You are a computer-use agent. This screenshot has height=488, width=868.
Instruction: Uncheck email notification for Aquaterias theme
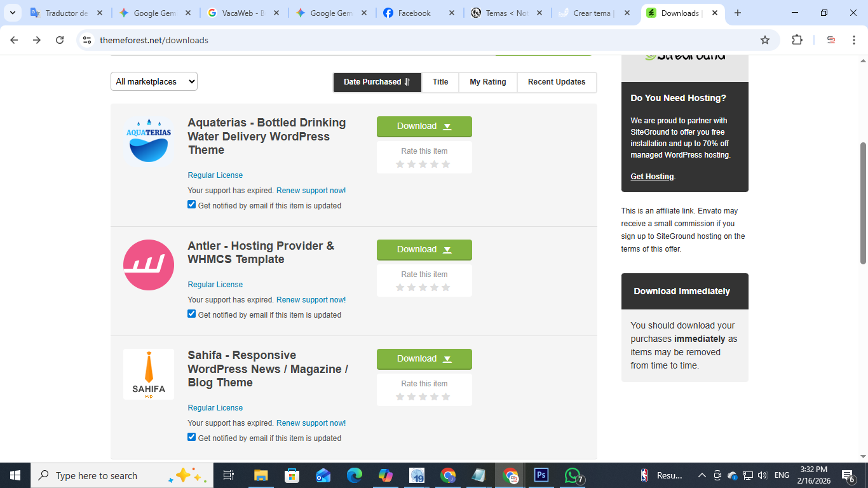(192, 205)
